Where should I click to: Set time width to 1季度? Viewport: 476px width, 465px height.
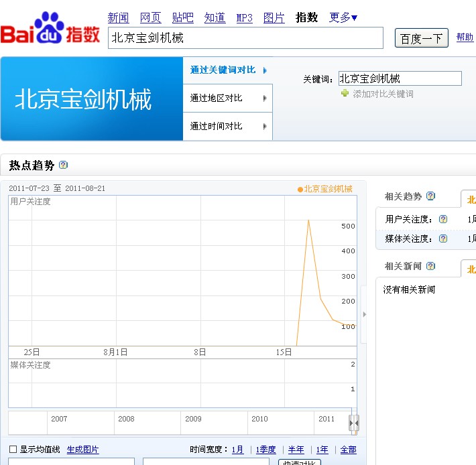266,449
